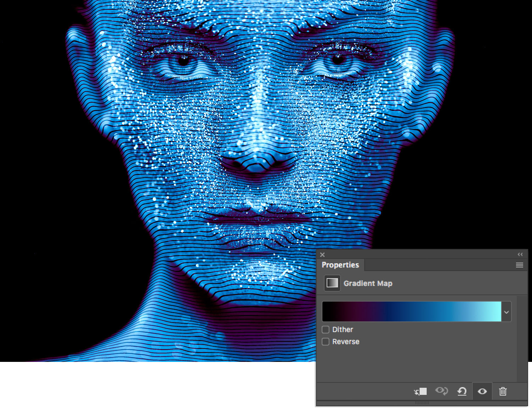532x408 pixels.
Task: Delete the Gradient Map adjustment layer
Action: pyautogui.click(x=503, y=391)
